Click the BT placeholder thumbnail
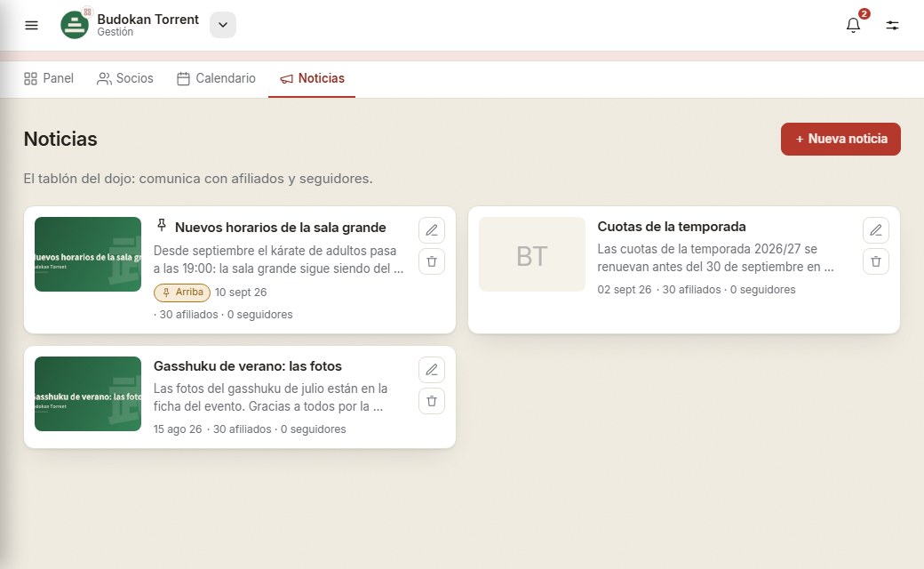Screen dimensions: 924x569 [x=532, y=254]
